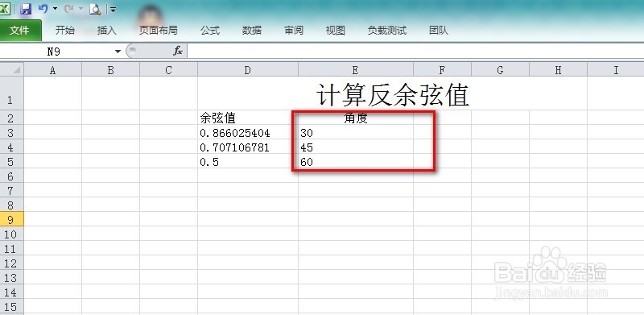Click into the formula bar input

(x=415, y=52)
